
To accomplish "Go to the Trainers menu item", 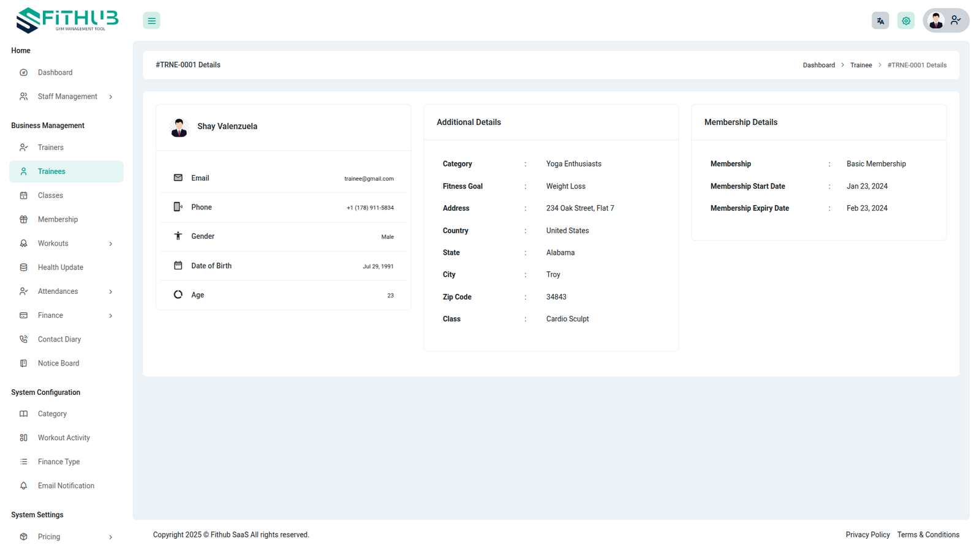I will click(51, 148).
